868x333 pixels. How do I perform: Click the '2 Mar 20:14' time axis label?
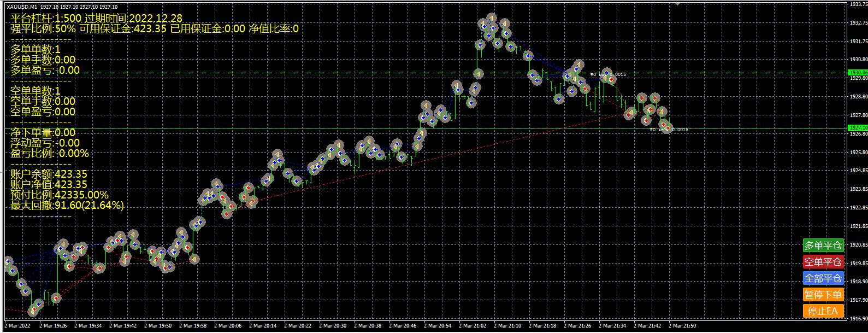click(x=262, y=325)
